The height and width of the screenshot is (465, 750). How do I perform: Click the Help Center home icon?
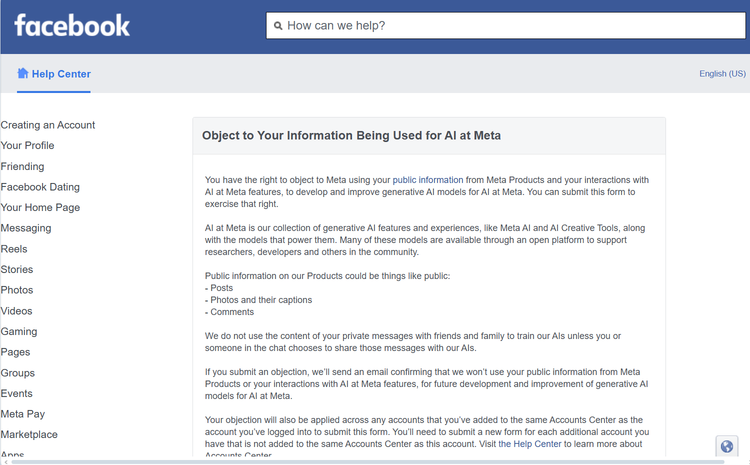click(x=22, y=73)
